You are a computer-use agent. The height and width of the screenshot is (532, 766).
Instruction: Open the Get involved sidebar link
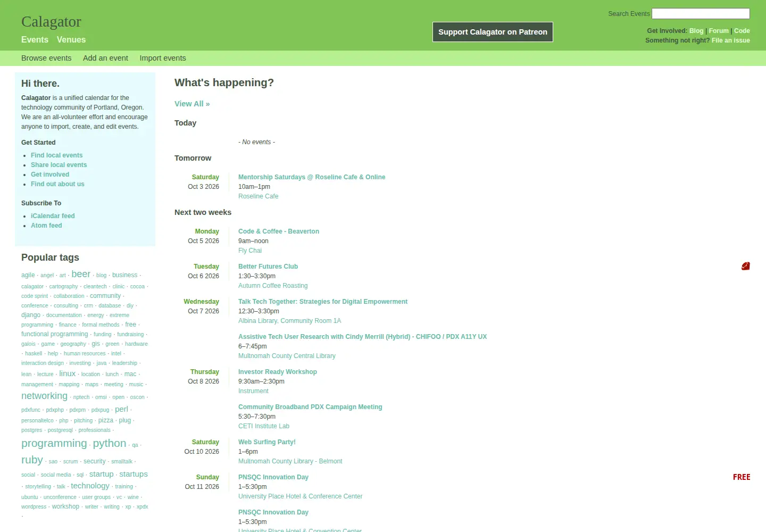pyautogui.click(x=50, y=174)
